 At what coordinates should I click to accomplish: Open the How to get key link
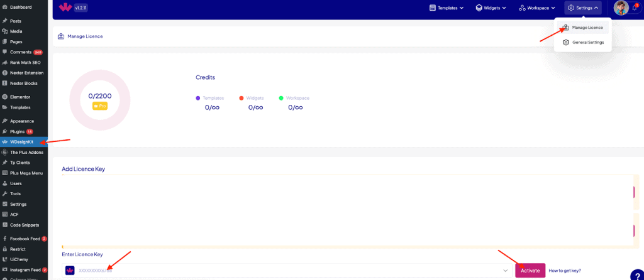pos(565,271)
